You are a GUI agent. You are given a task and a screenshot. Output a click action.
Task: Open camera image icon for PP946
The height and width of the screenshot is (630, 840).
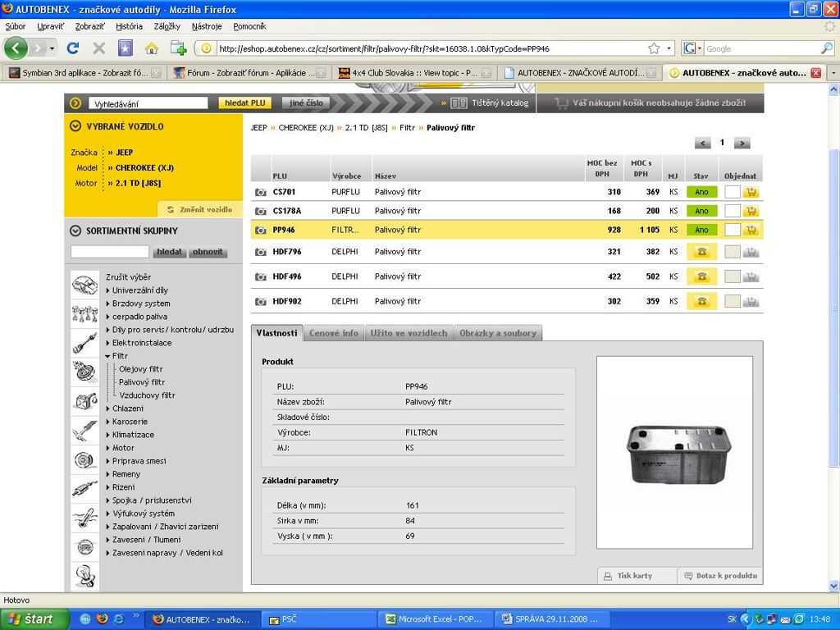[x=260, y=231]
